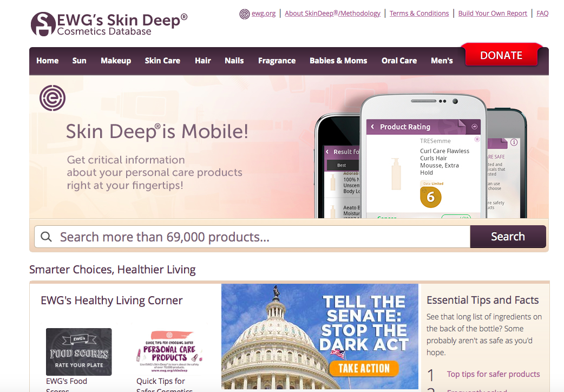Image resolution: width=564 pixels, height=392 pixels.
Task: Click the orange score 6 badge
Action: [x=430, y=197]
